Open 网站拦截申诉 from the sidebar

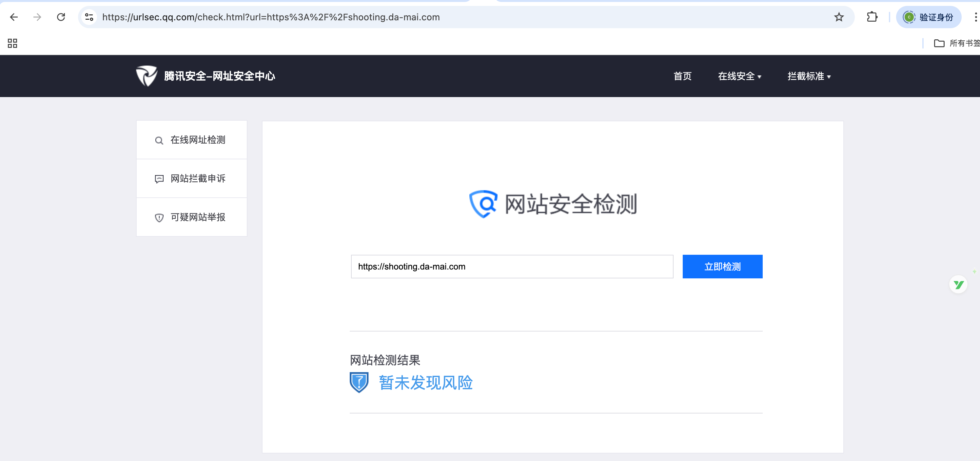coord(192,179)
